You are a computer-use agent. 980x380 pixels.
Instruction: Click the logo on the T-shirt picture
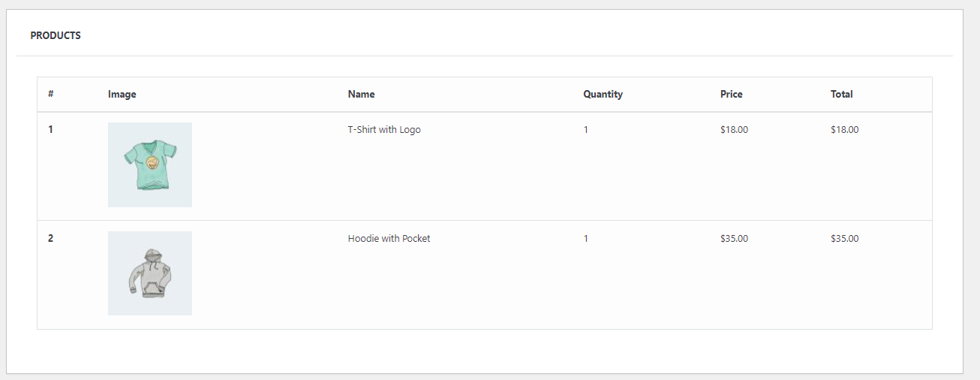[152, 163]
